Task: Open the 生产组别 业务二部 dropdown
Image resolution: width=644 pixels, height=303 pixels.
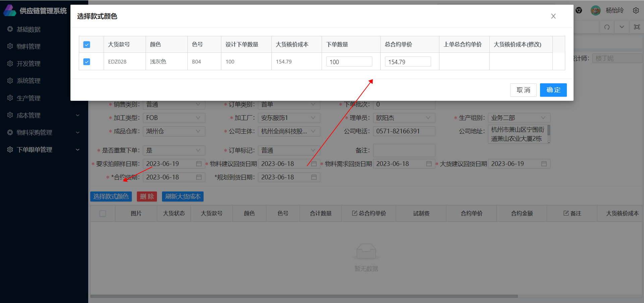Action: point(519,118)
